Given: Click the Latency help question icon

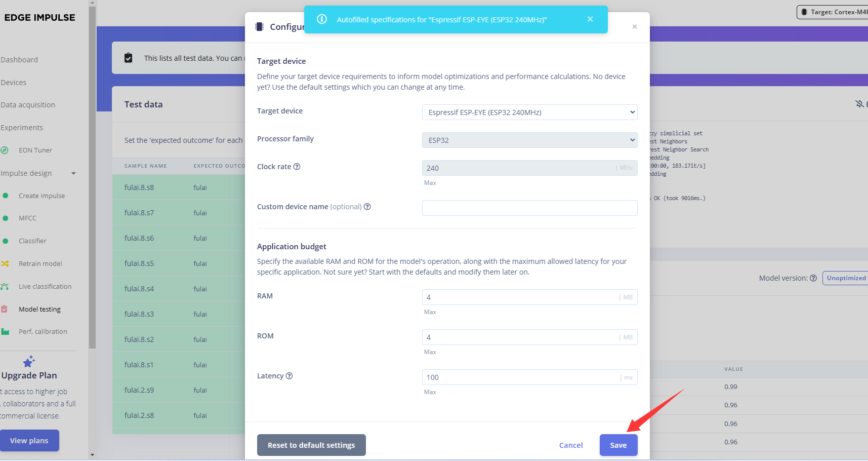Looking at the screenshot, I should 290,376.
